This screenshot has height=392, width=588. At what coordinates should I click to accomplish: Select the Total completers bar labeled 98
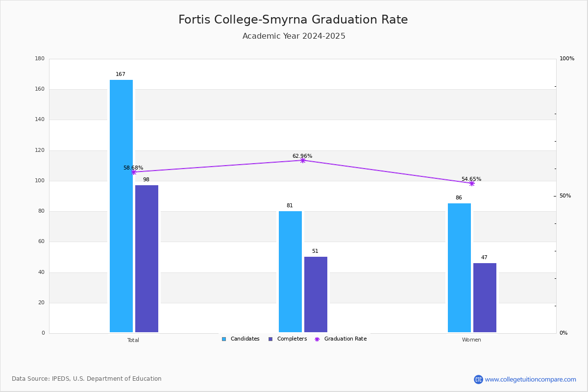pos(147,259)
